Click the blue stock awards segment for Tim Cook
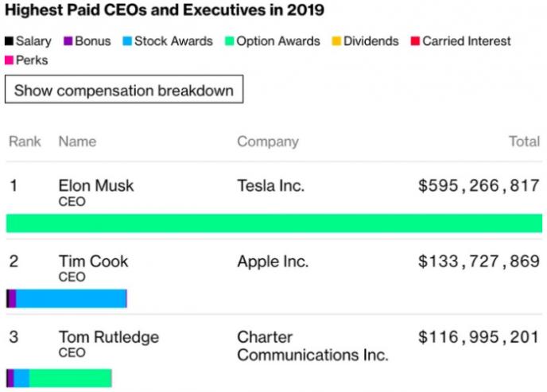The height and width of the screenshot is (392, 547). pyautogui.click(x=71, y=298)
